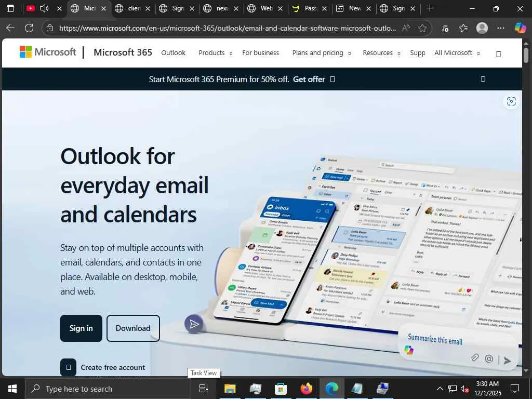Open Microsoft Store from taskbar
532x399 pixels.
[x=281, y=389]
